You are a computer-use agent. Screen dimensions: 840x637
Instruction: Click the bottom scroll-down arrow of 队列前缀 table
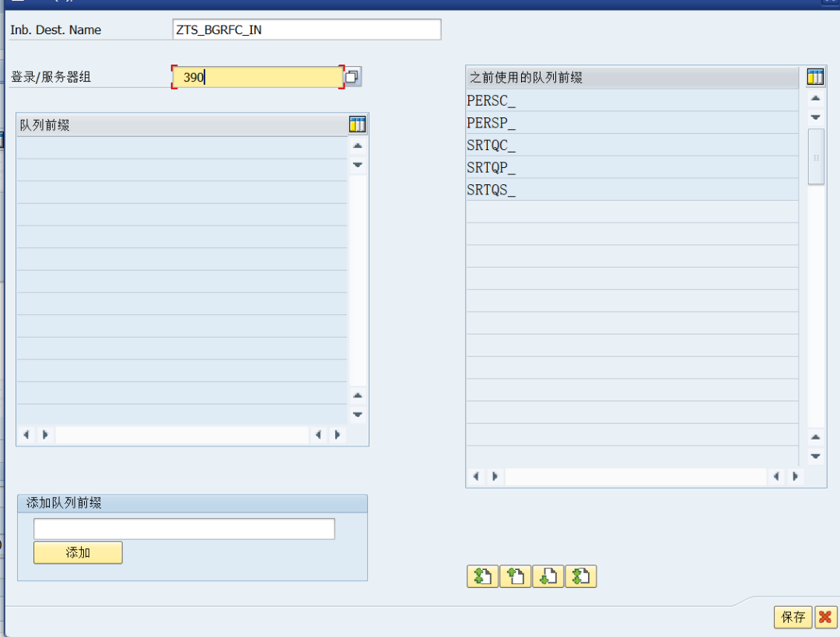[358, 415]
